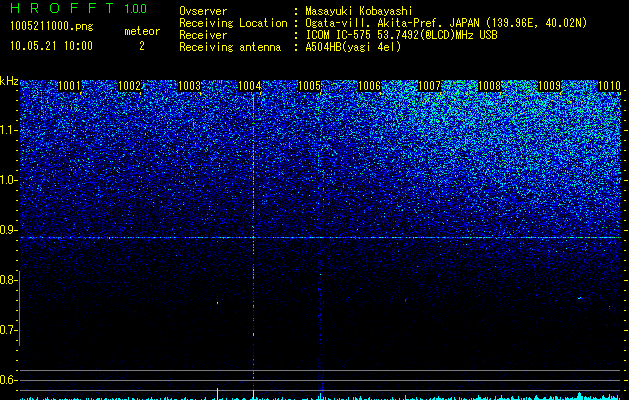Click the Receiver field label
629x400 pixels.
[x=203, y=35]
